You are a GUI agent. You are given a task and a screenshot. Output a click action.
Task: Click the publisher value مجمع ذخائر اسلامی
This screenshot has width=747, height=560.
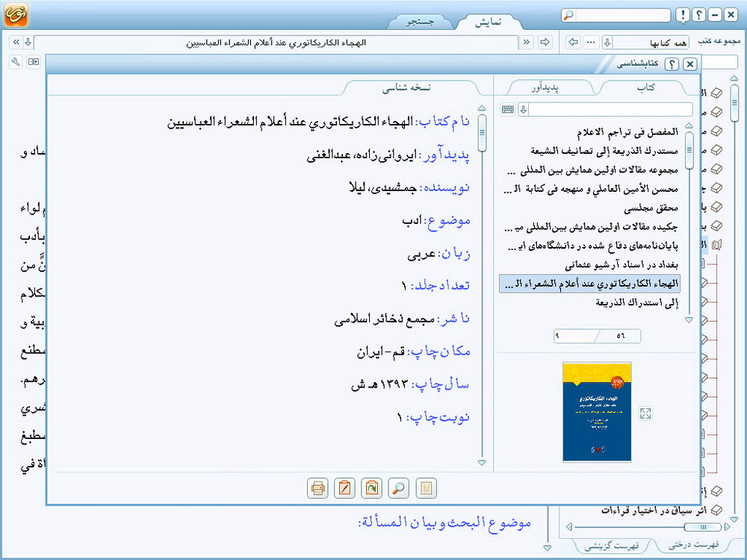pos(384,319)
